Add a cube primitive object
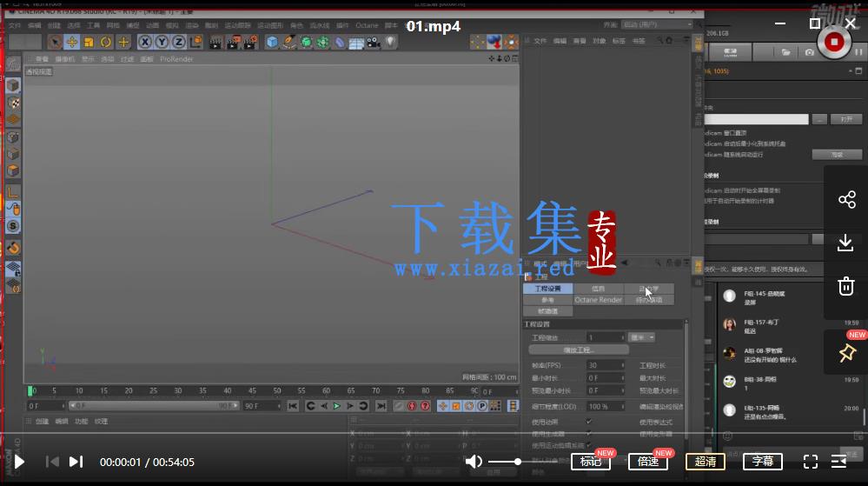Image resolution: width=868 pixels, height=486 pixels. pyautogui.click(x=272, y=42)
